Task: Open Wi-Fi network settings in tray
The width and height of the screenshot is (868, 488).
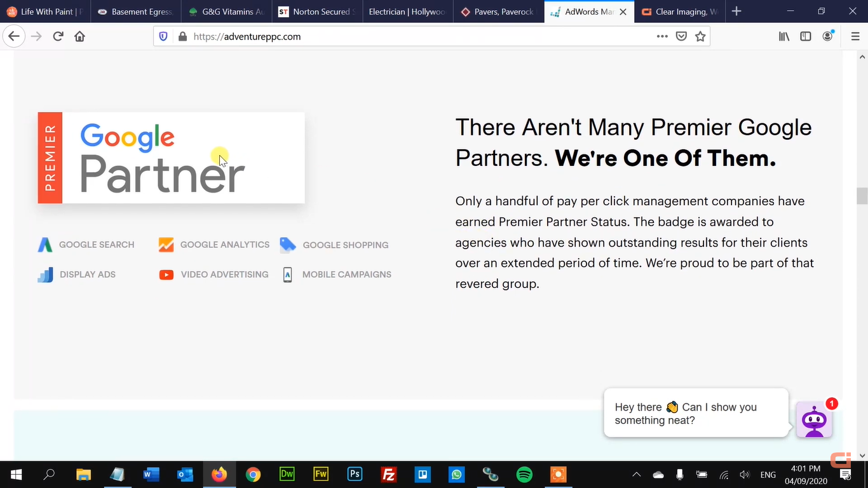Action: pos(724,475)
